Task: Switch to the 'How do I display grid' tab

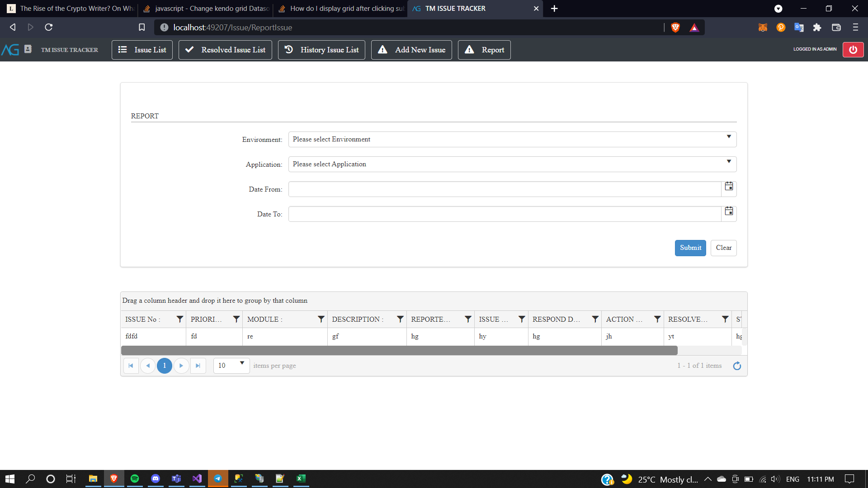Action: click(x=340, y=9)
